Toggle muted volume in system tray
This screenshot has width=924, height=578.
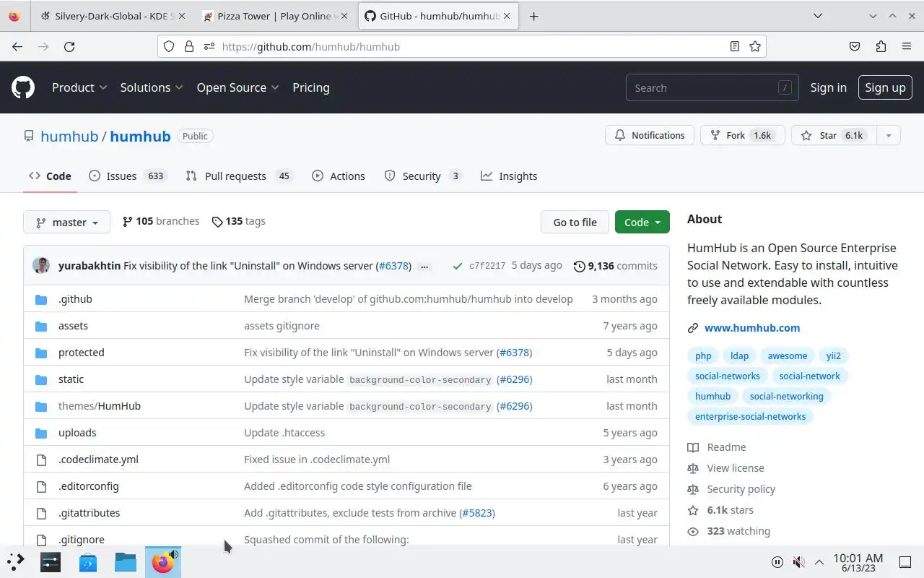point(798,562)
